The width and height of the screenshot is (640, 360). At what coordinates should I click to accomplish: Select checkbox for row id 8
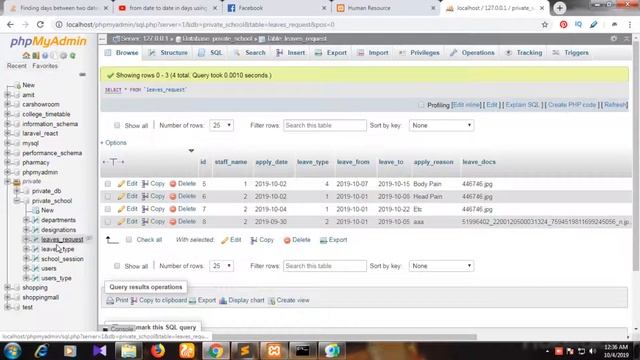[108, 222]
